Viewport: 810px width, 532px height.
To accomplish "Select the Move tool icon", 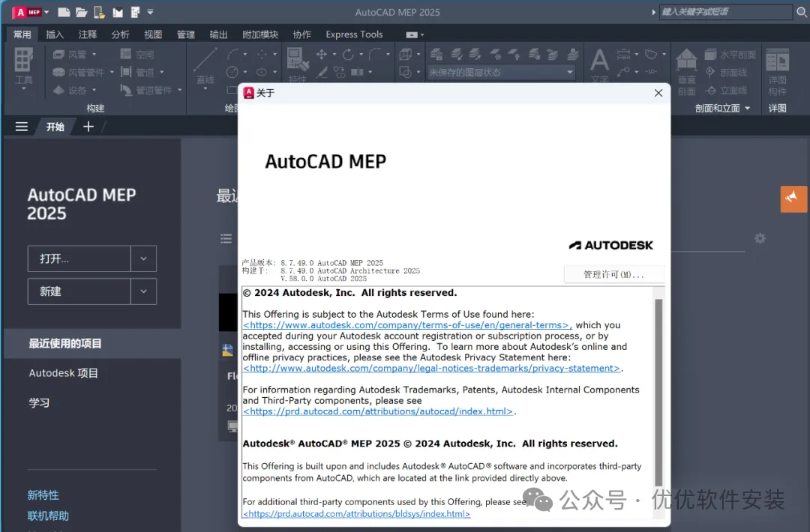I will coord(321,54).
